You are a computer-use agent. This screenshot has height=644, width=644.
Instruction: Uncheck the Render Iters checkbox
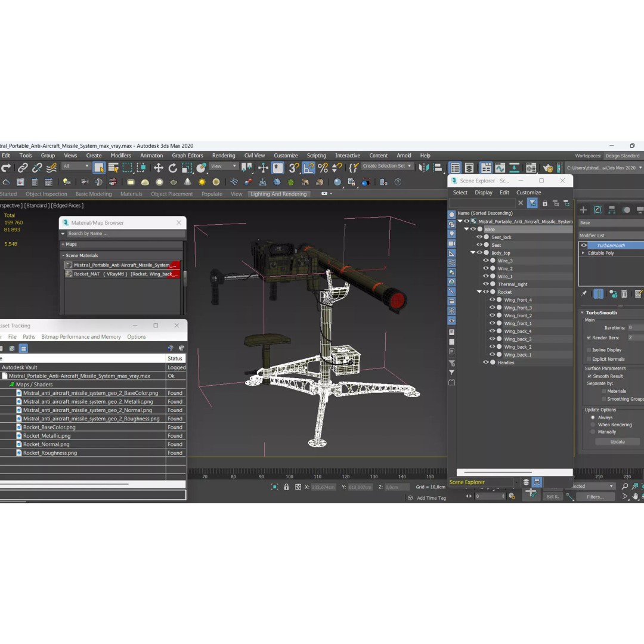[589, 338]
